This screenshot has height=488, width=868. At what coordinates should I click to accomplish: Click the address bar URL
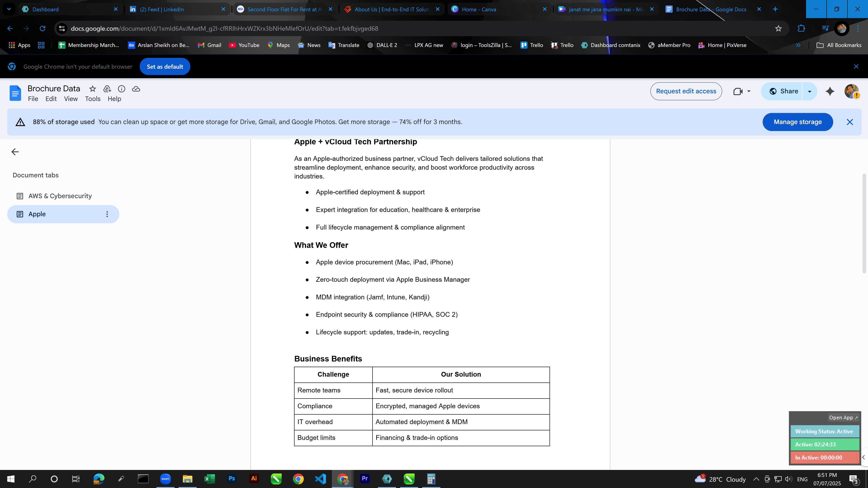pyautogui.click(x=224, y=29)
